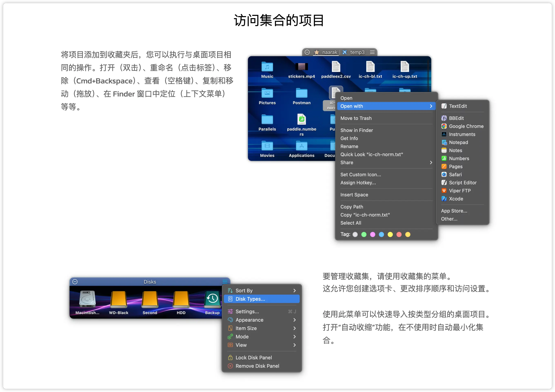Select the WD-Black drive icon
The image size is (555, 392).
pos(118,300)
